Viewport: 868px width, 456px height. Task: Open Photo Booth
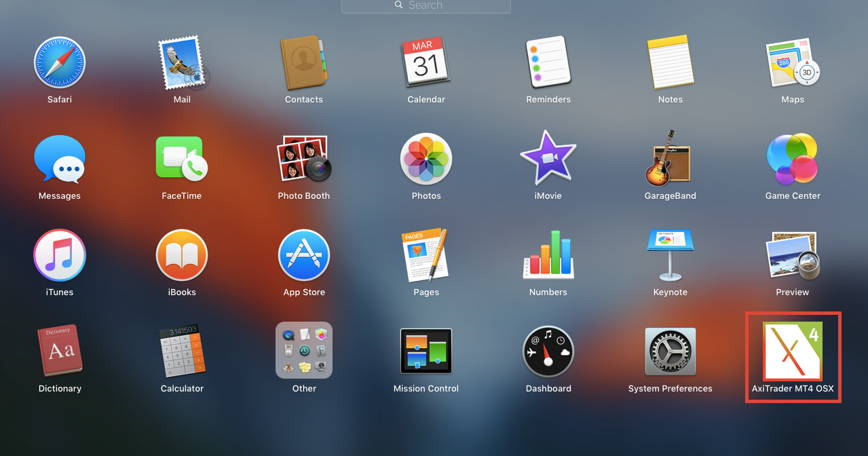[x=303, y=159]
